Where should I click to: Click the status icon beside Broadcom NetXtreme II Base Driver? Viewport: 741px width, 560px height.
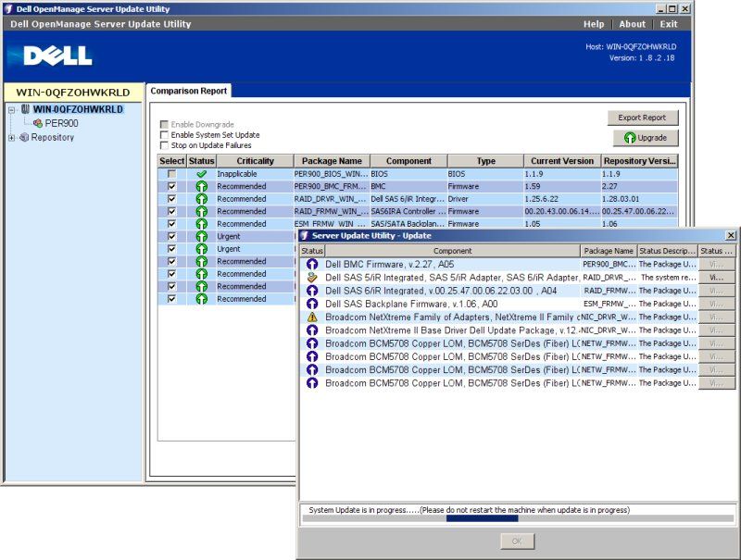[312, 330]
